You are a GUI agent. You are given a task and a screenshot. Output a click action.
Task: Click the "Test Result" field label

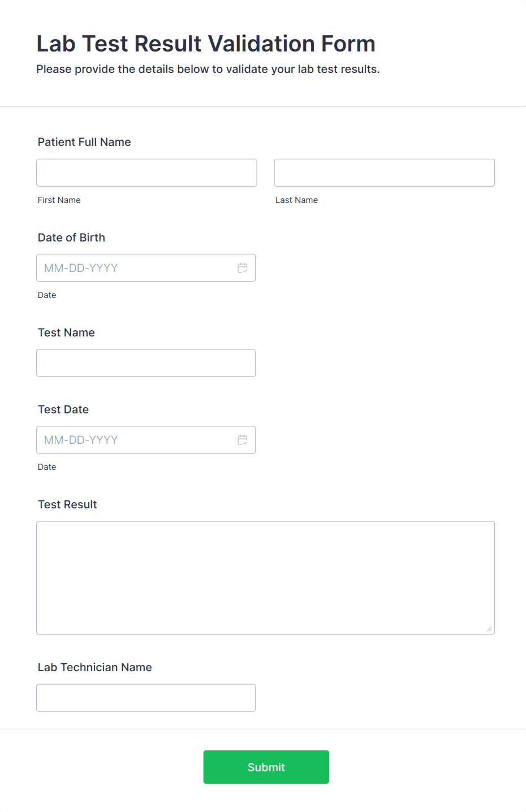[x=67, y=504]
